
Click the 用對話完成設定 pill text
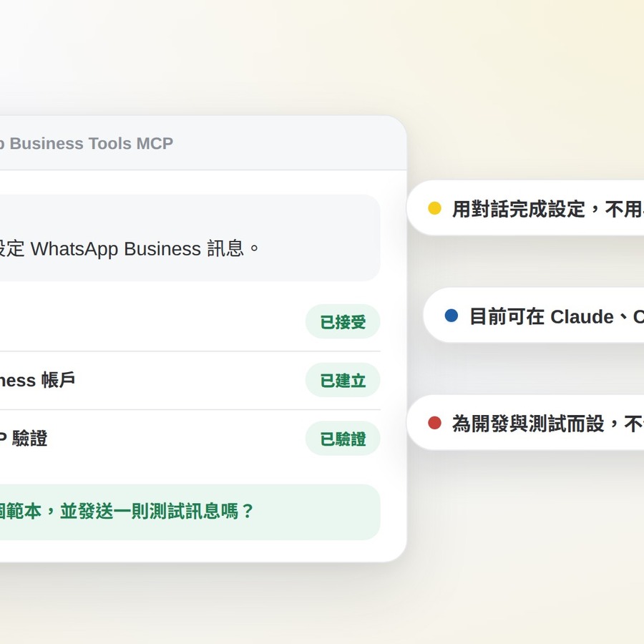pos(548,209)
